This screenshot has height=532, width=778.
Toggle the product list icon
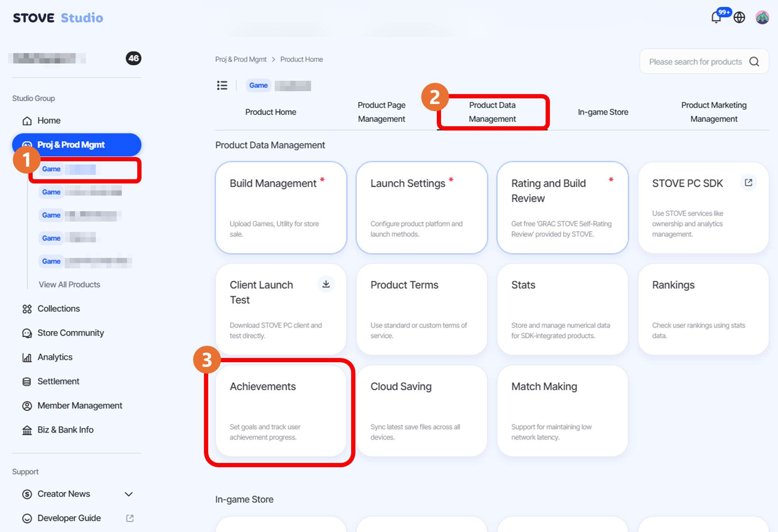click(x=222, y=85)
